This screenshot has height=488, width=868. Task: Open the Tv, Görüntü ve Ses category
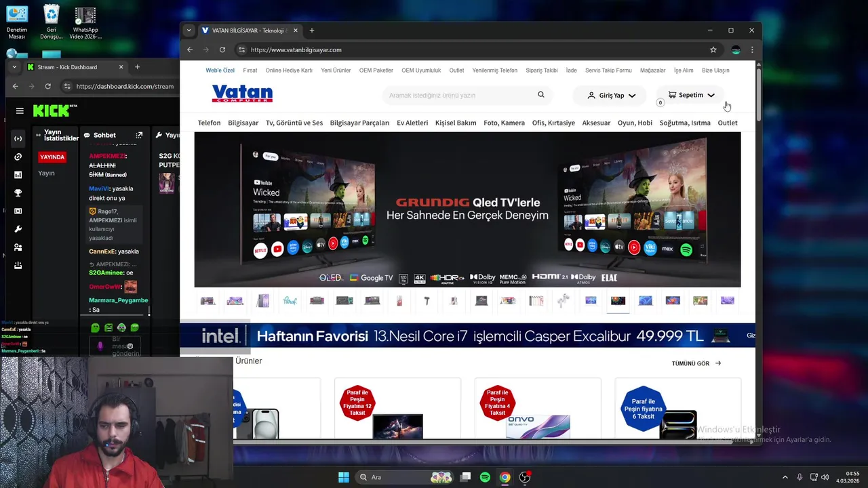point(294,123)
